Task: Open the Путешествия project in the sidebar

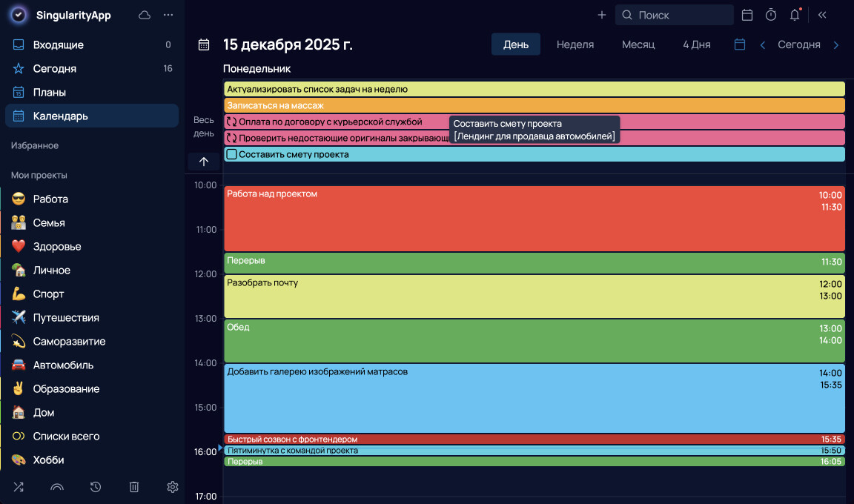Action: click(x=66, y=317)
